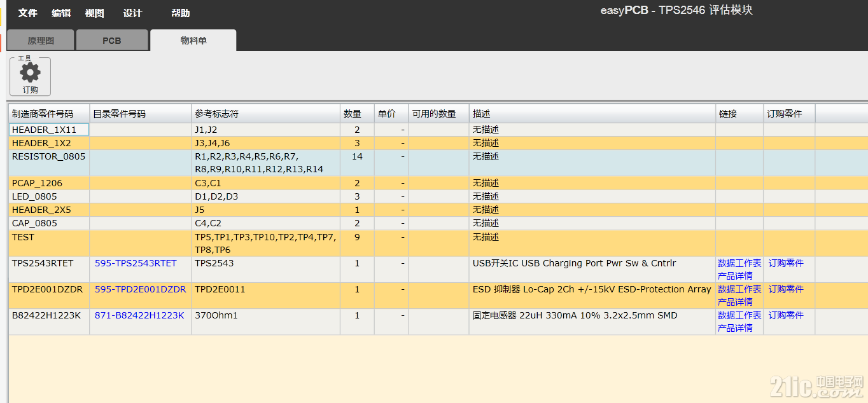Click the D1,D2,D3 reference designator cell
868x403 pixels.
[x=266, y=196]
